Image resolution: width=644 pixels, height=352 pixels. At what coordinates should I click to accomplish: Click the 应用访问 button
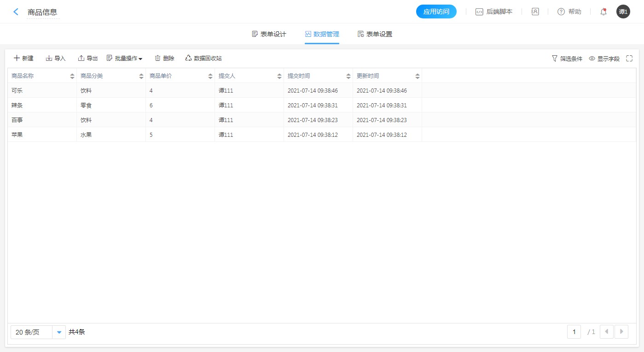[x=436, y=12]
